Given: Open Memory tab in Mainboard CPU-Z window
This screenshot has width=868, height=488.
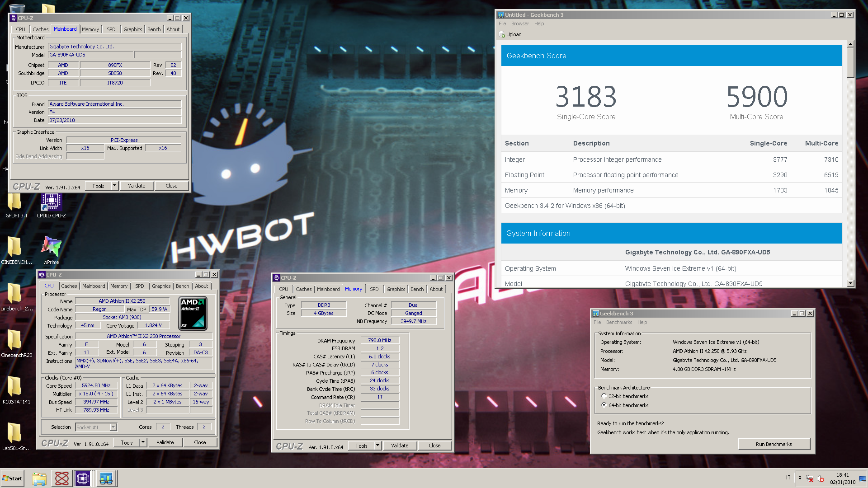Looking at the screenshot, I should pos(90,29).
